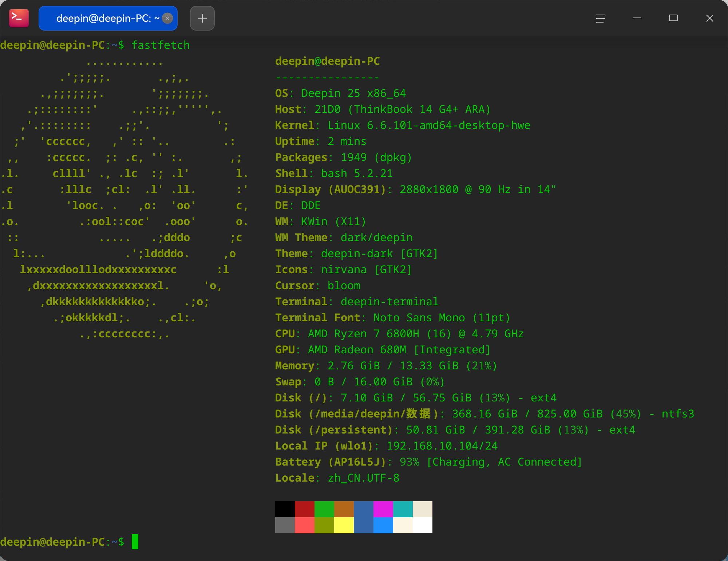Click the typed fastfetch command
Viewport: 728px width, 561px height.
(161, 45)
